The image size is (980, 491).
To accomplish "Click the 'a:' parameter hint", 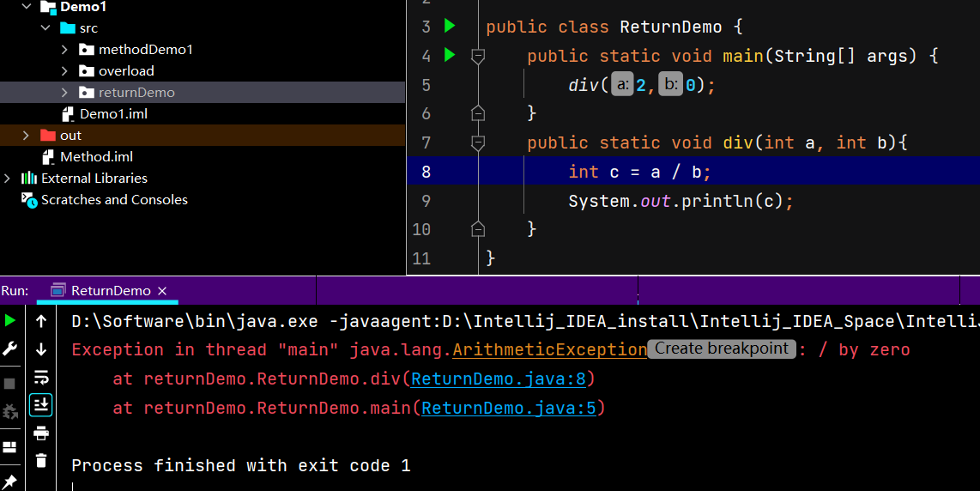I will (622, 84).
